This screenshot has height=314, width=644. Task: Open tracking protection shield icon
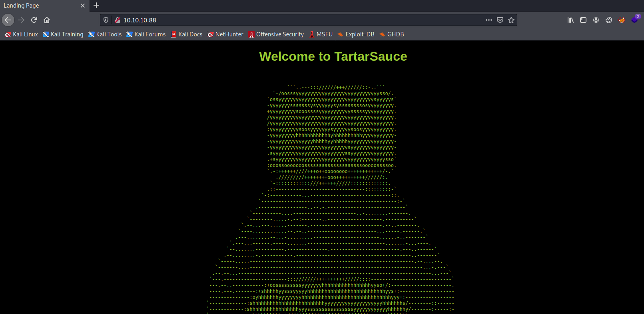tap(106, 20)
